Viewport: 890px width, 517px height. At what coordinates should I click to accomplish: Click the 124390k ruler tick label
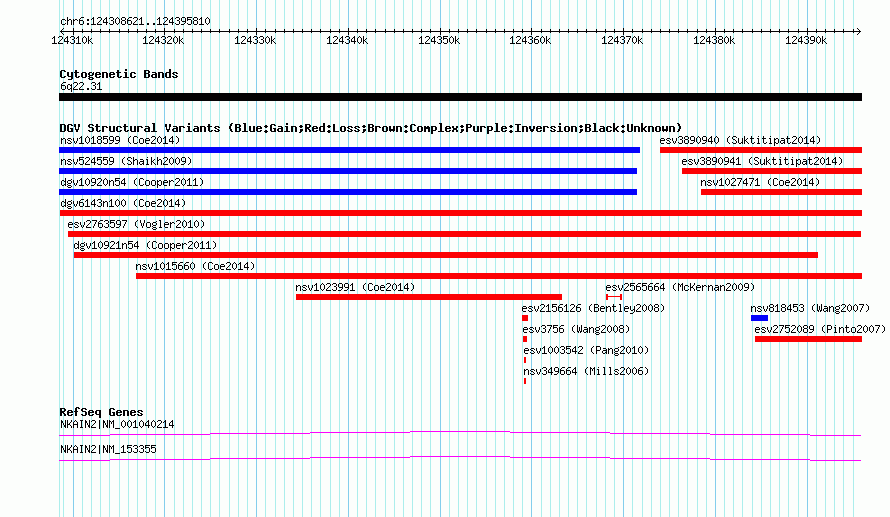tap(806, 40)
